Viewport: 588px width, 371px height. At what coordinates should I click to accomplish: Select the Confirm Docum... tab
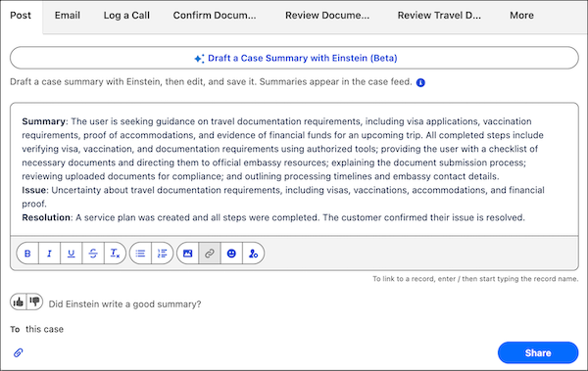pos(215,16)
